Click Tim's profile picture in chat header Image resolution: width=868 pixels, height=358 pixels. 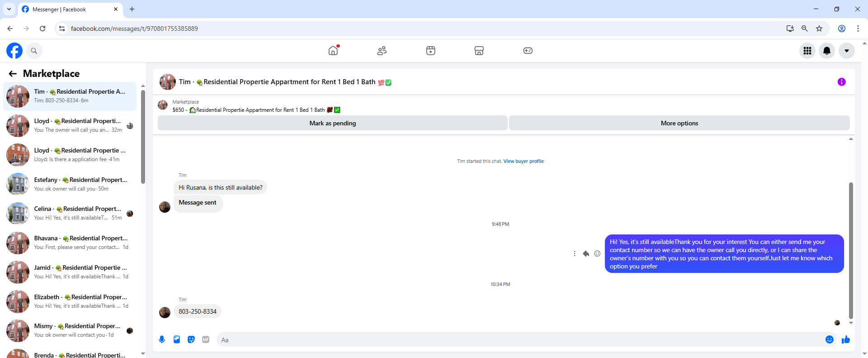(x=167, y=82)
